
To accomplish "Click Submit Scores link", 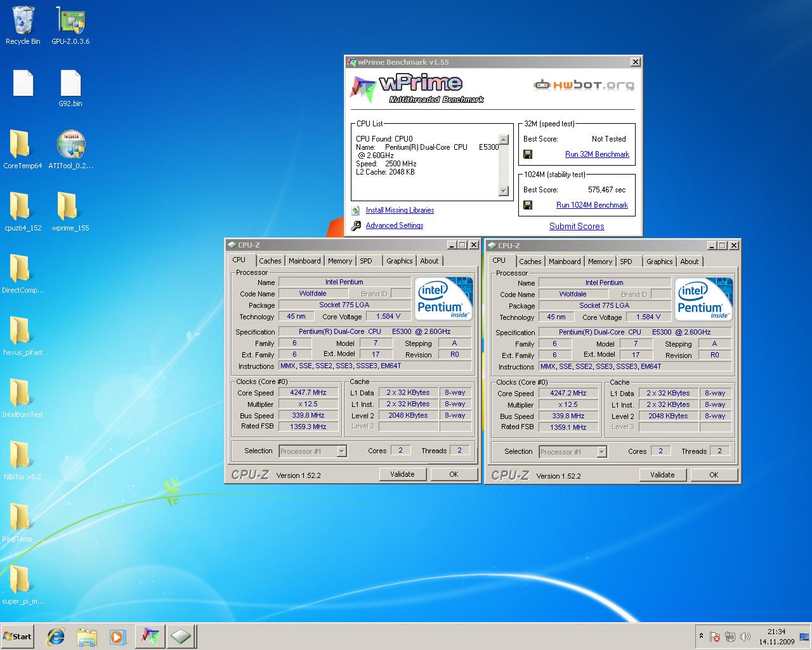I will pos(577,226).
